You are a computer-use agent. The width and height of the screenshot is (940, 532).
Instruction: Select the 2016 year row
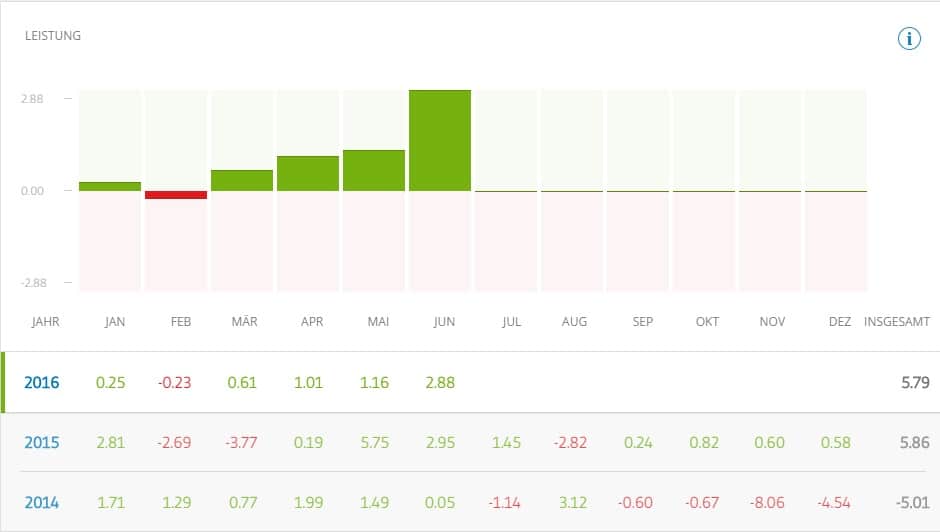[x=42, y=382]
